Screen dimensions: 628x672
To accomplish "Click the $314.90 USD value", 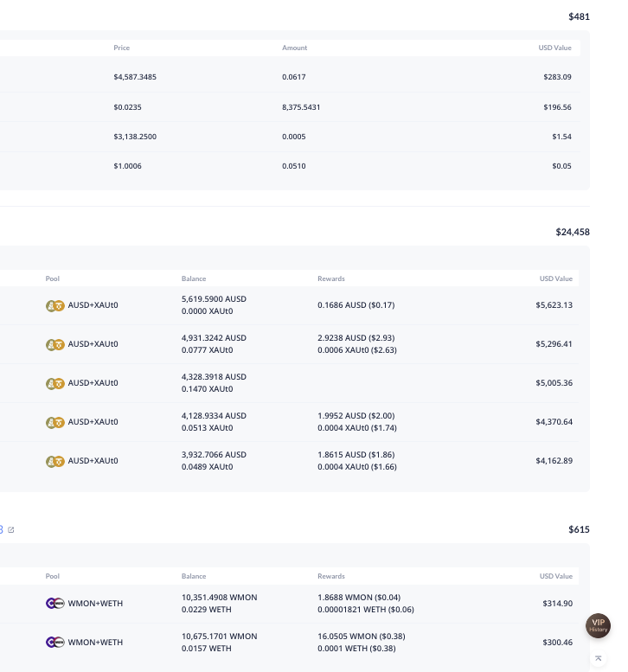I will pyautogui.click(x=557, y=604).
